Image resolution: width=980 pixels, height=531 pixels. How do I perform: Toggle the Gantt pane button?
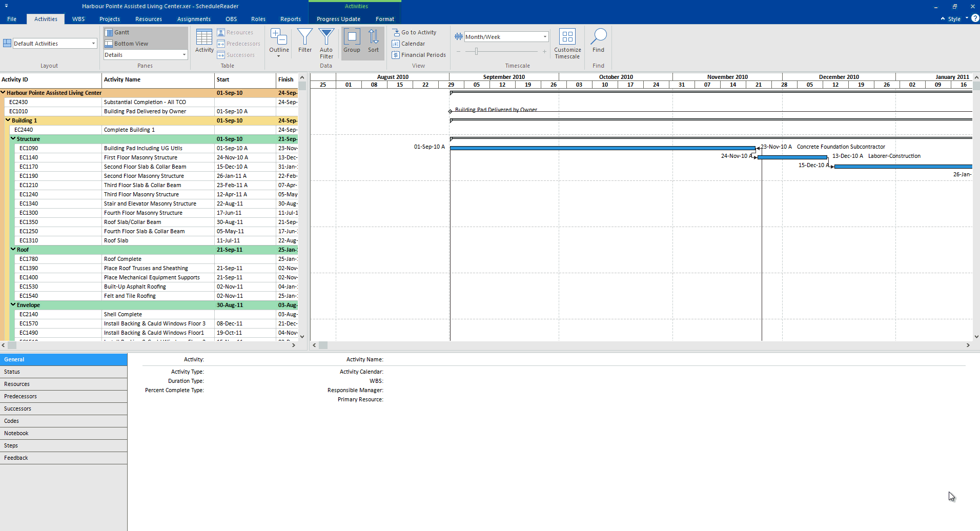pos(121,32)
